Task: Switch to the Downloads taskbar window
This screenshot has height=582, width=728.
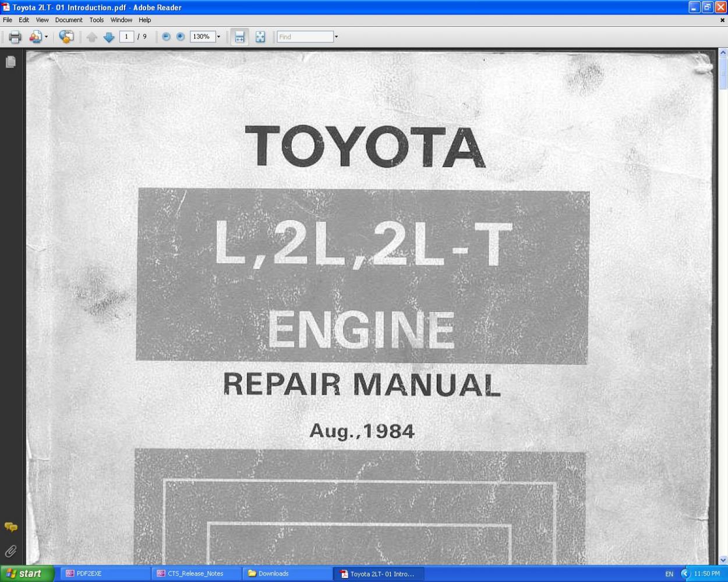Action: click(287, 573)
